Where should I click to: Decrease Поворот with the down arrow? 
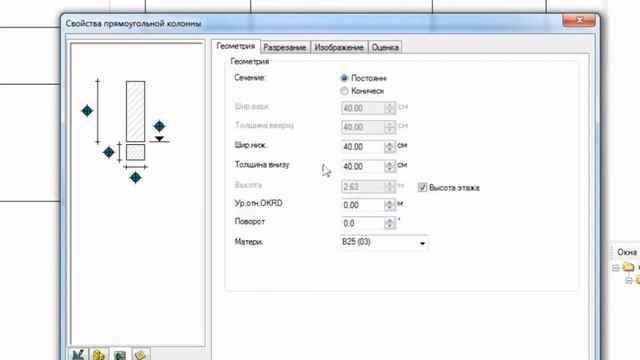tap(390, 226)
